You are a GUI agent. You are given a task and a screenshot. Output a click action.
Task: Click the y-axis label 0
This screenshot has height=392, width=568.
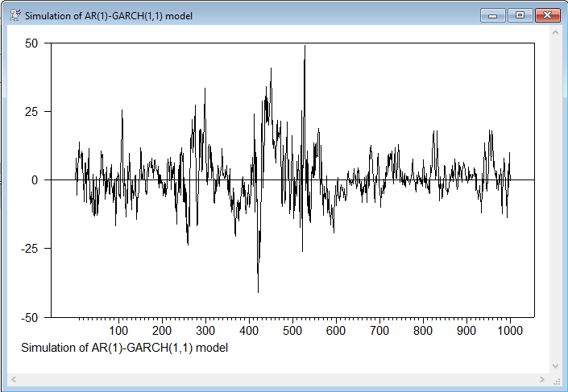(35, 180)
